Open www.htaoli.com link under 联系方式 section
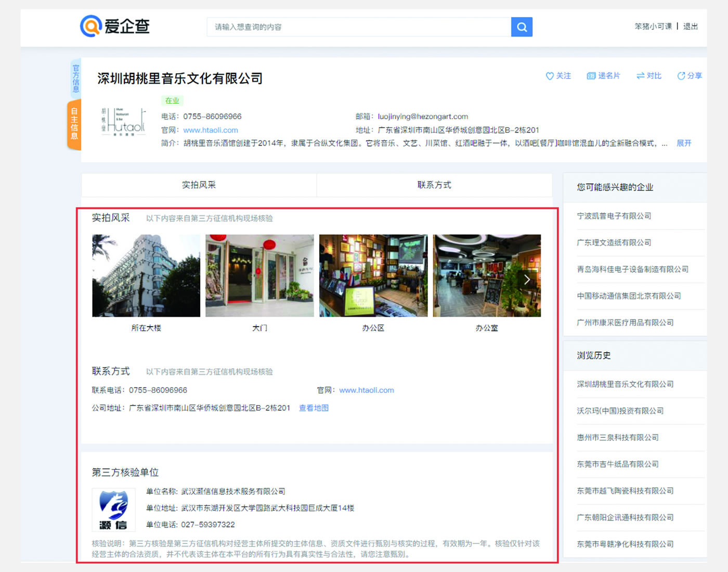The width and height of the screenshot is (728, 572). [x=367, y=390]
